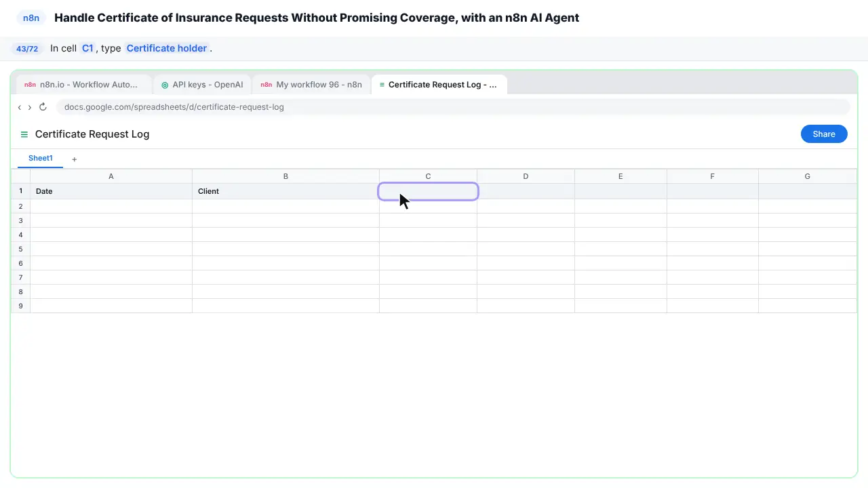Select row 5 header

tap(21, 249)
